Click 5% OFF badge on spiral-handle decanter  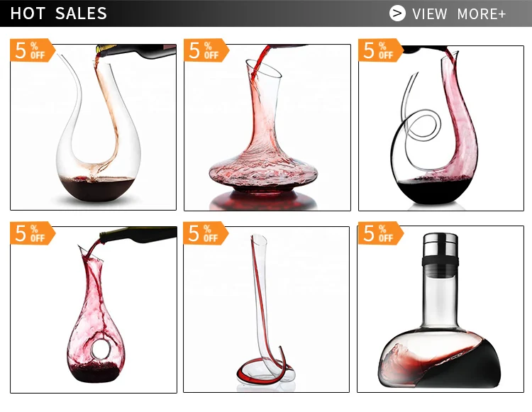(x=381, y=50)
